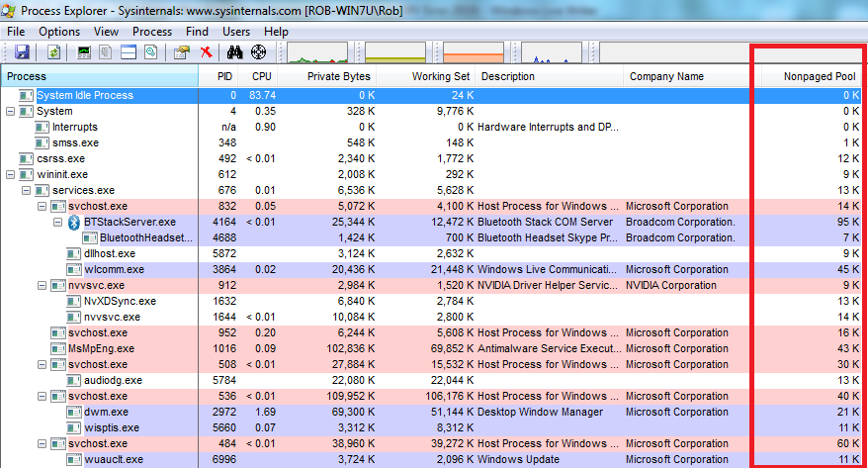
Task: Open the System Information toolbar icon
Action: 84,51
